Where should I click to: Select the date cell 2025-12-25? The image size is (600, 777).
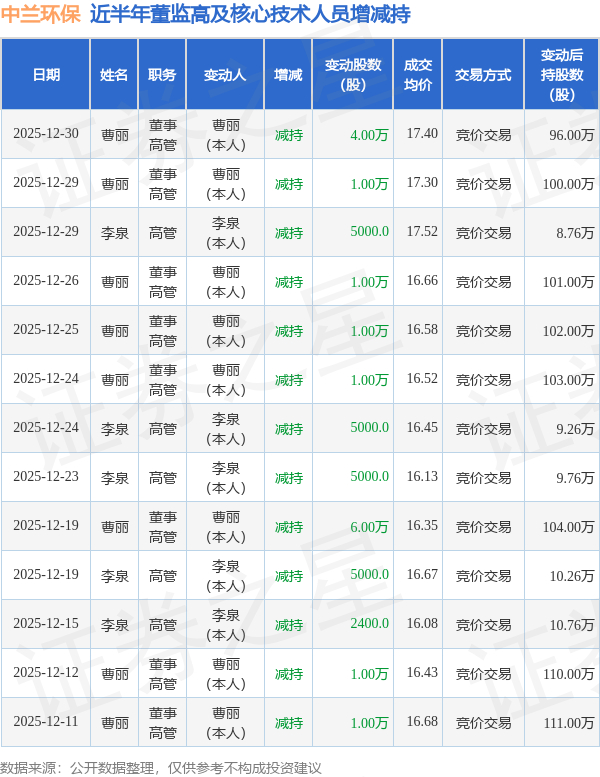point(46,330)
